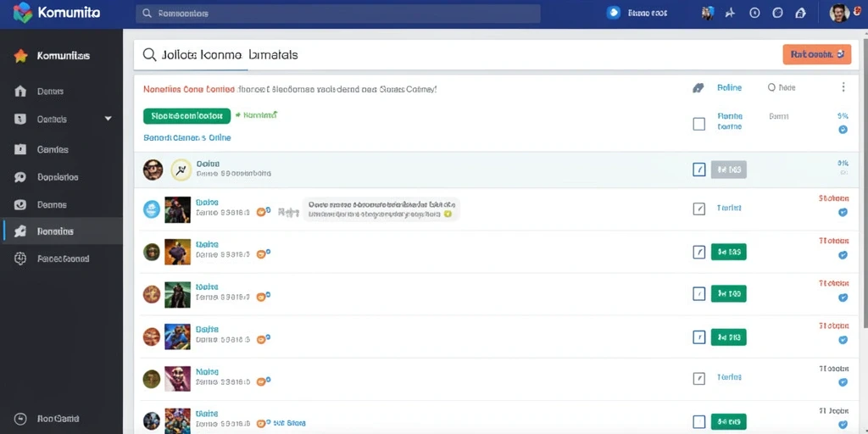Toggle the checkbox in the highlighted first row
The height and width of the screenshot is (434, 868).
coord(699,170)
